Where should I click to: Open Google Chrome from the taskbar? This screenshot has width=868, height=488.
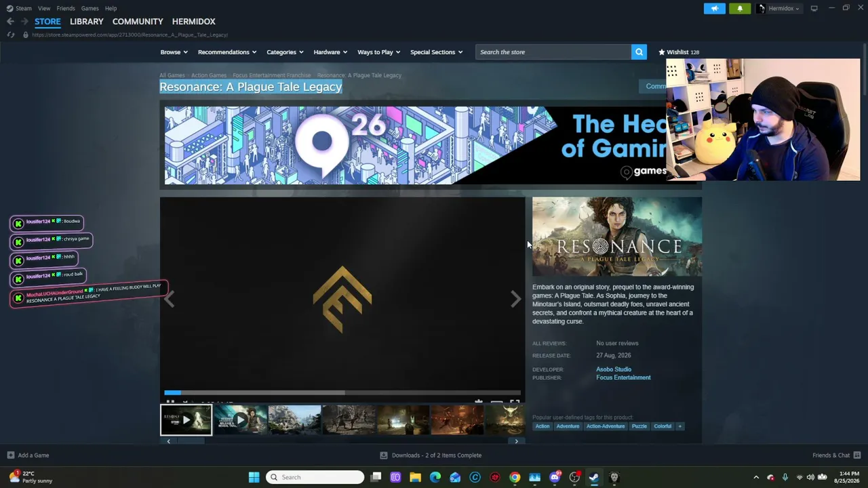click(x=515, y=477)
